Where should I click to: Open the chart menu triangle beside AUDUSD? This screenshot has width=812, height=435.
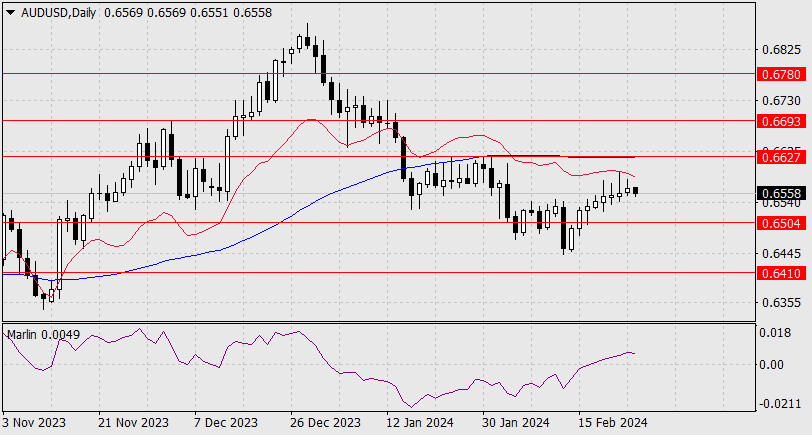10,13
